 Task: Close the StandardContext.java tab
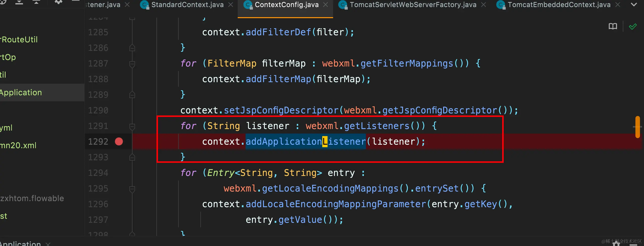(231, 5)
